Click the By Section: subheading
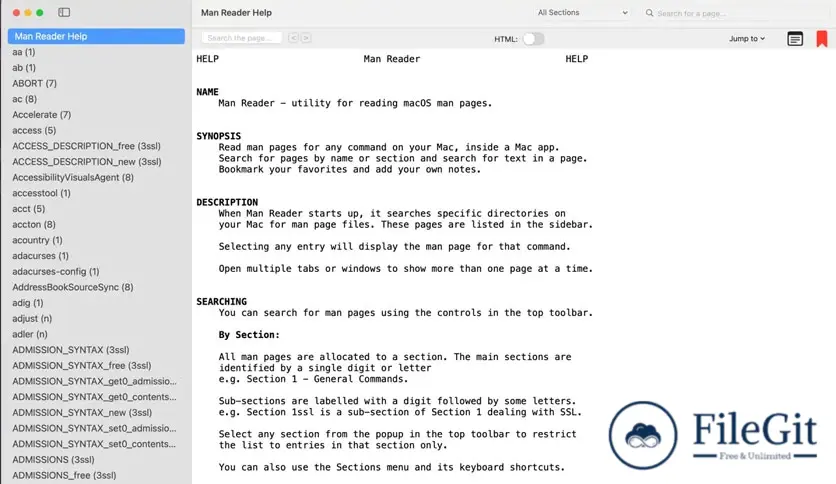 pyautogui.click(x=249, y=335)
